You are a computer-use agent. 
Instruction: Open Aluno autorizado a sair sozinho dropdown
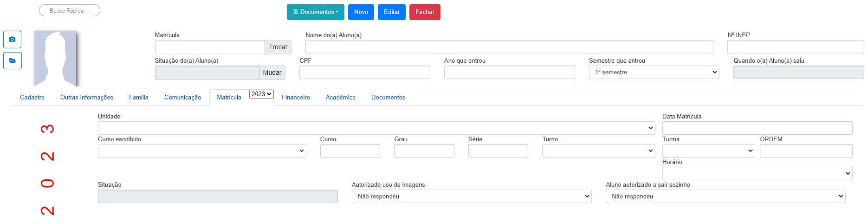725,196
